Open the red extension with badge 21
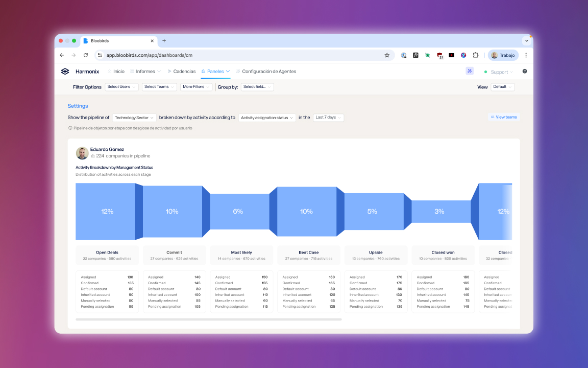 pos(439,56)
